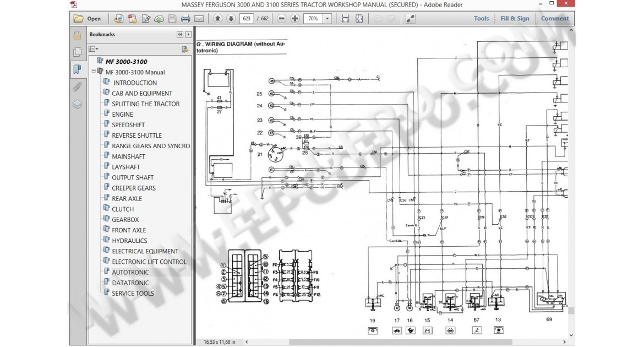Screen dimensions: 644x347
Task: Click the expand arrow beside Bookmarks header
Action: 188,35
